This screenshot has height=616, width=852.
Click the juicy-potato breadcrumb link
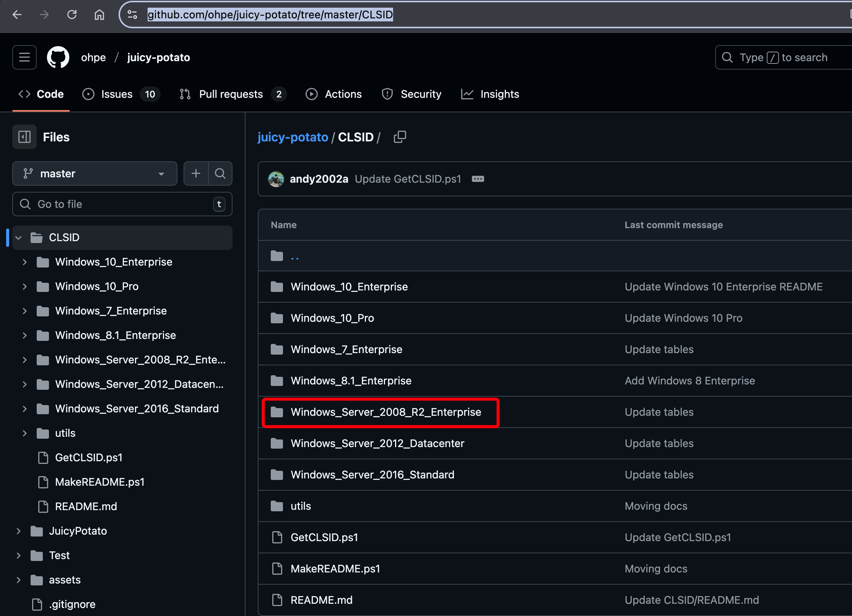tap(293, 137)
